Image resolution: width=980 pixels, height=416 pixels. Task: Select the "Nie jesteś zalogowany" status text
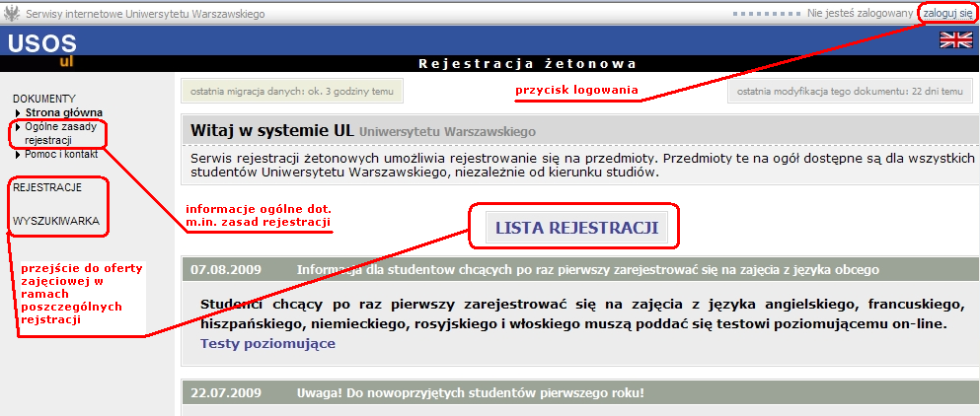click(x=860, y=13)
